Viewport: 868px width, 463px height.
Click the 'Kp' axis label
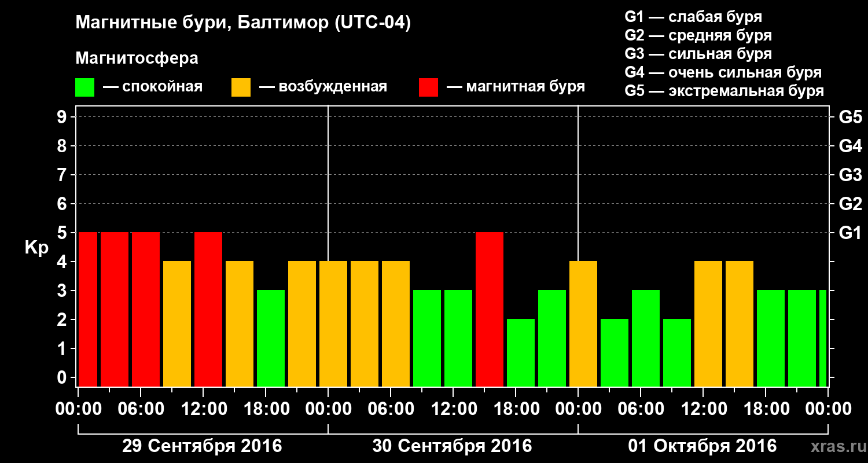coord(36,247)
